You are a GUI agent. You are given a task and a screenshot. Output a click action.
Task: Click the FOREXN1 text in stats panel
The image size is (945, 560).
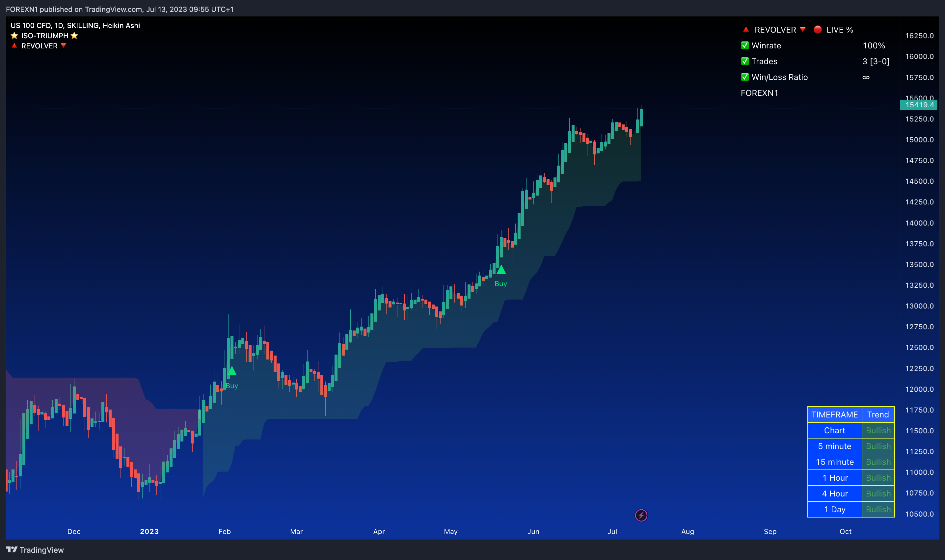759,93
